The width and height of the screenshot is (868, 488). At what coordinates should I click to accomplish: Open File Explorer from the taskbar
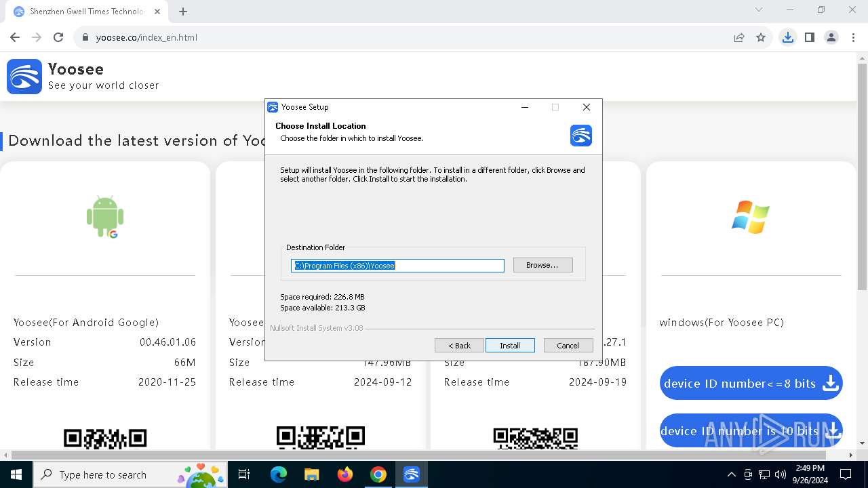(311, 474)
